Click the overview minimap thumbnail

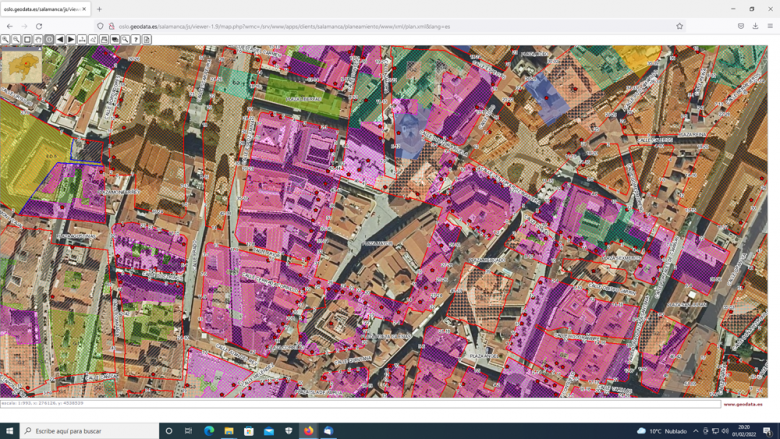pyautogui.click(x=22, y=66)
